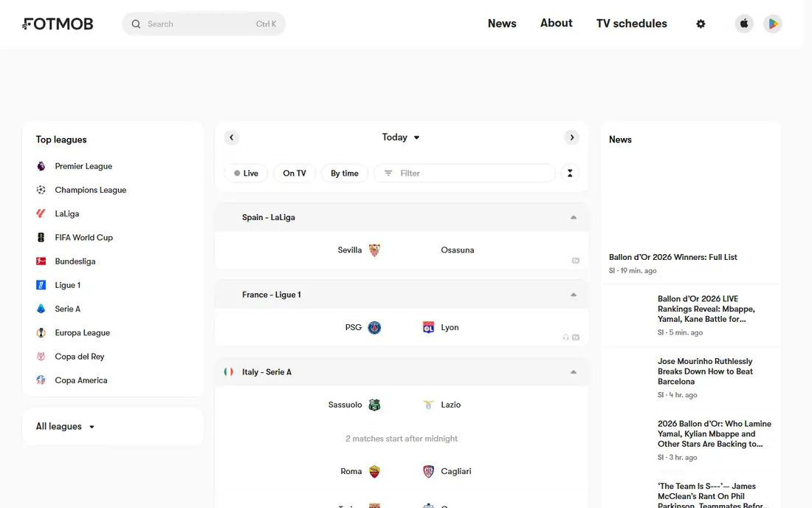Open the Google Play store icon

tap(773, 24)
